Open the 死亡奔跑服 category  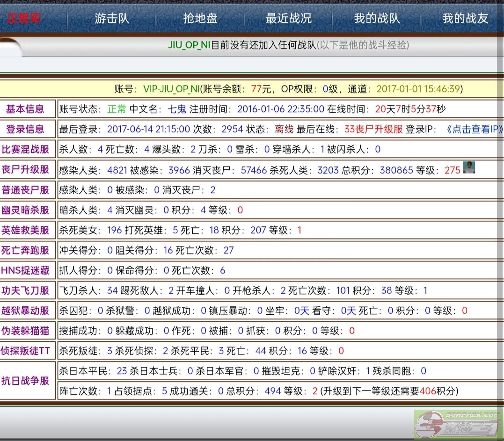25,250
